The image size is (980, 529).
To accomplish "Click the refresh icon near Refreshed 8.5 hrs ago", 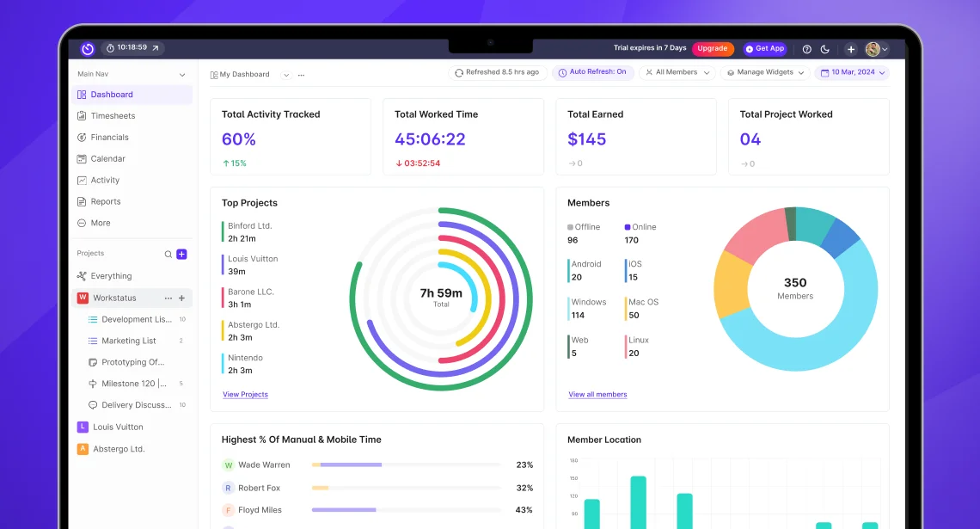I will (458, 72).
